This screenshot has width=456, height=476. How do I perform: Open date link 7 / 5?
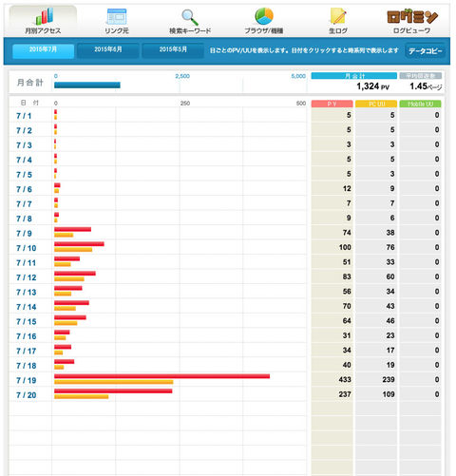pos(24,175)
